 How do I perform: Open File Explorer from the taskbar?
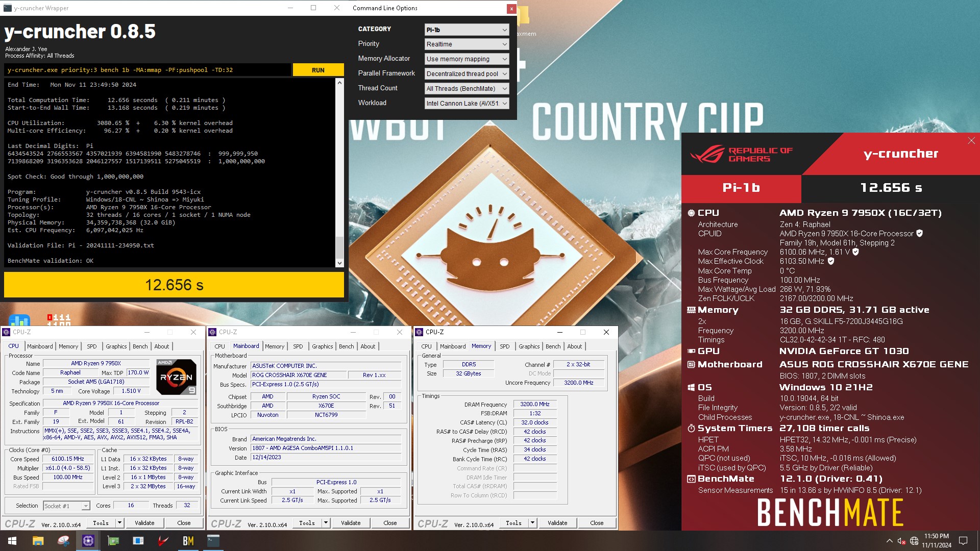[x=38, y=541]
